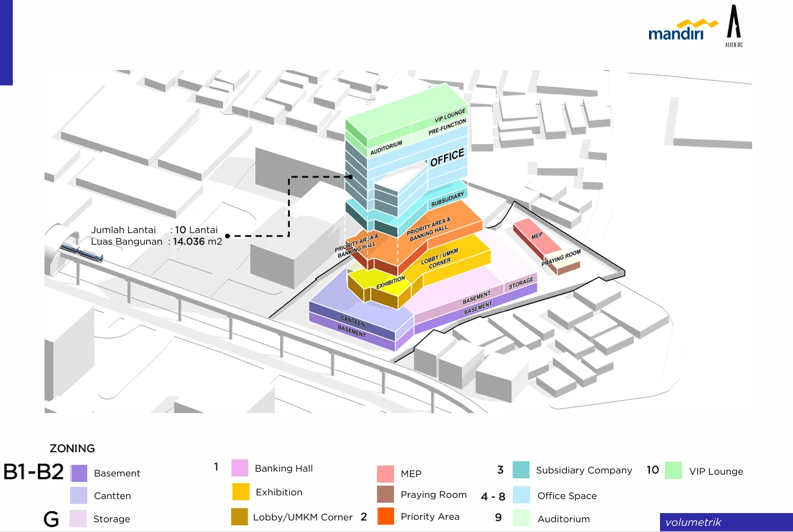Select the green VIP Lounge swatch
This screenshot has height=532, width=793.
coord(673,470)
